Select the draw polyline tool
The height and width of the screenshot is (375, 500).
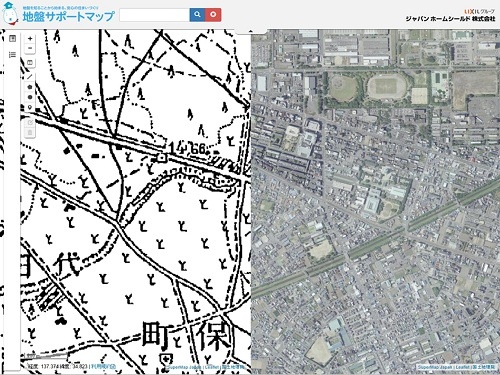[x=30, y=77]
